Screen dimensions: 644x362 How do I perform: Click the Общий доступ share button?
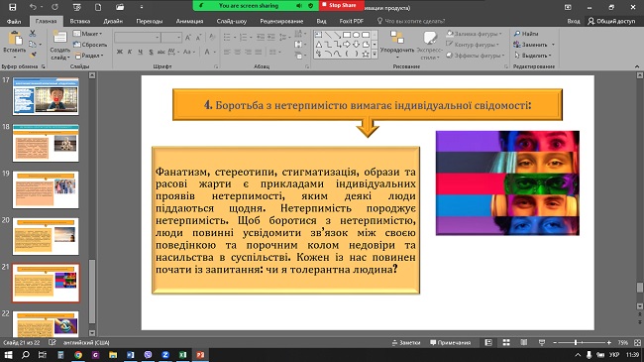[611, 21]
